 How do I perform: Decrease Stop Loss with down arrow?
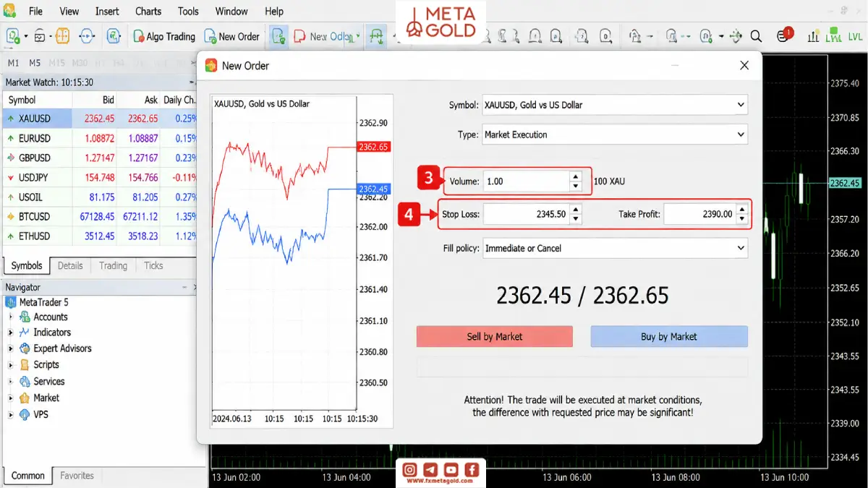576,219
